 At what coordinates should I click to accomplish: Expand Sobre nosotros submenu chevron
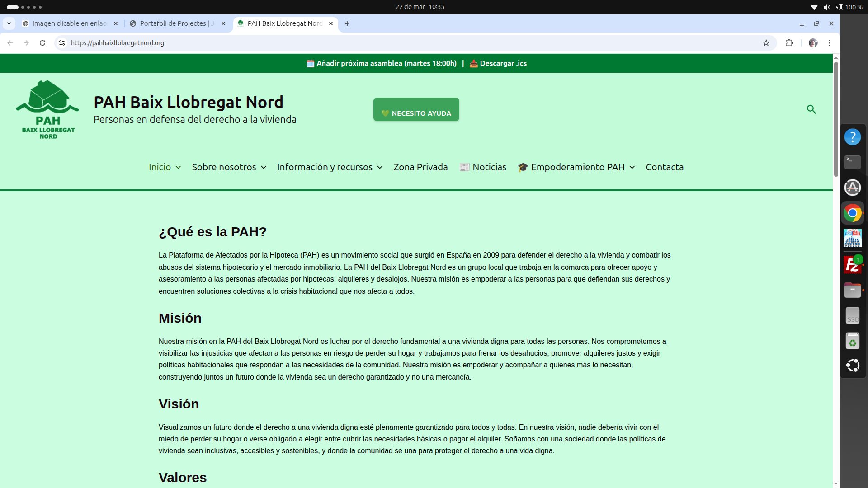pos(264,168)
